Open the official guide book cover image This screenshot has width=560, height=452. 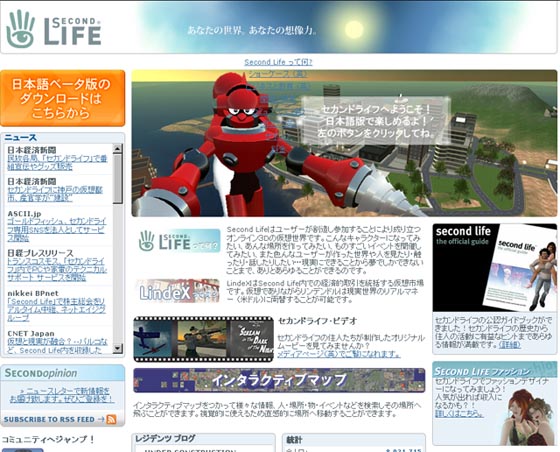(x=495, y=268)
